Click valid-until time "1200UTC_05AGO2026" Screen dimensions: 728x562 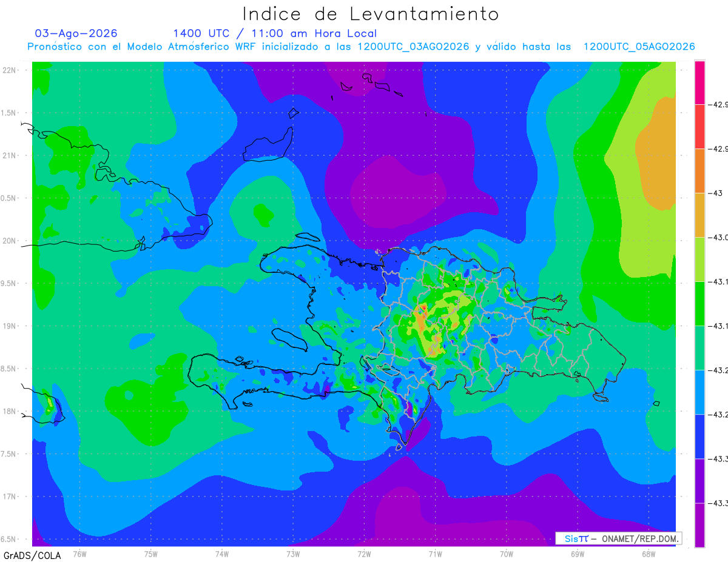pyautogui.click(x=639, y=47)
